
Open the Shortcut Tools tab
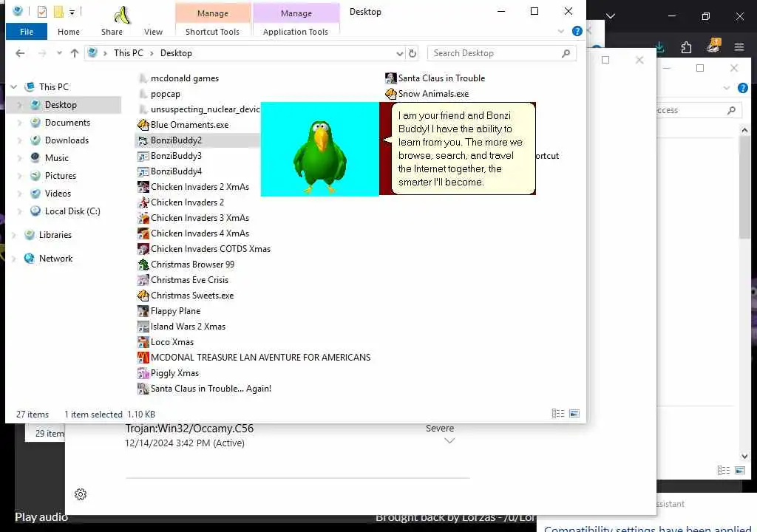click(x=212, y=32)
